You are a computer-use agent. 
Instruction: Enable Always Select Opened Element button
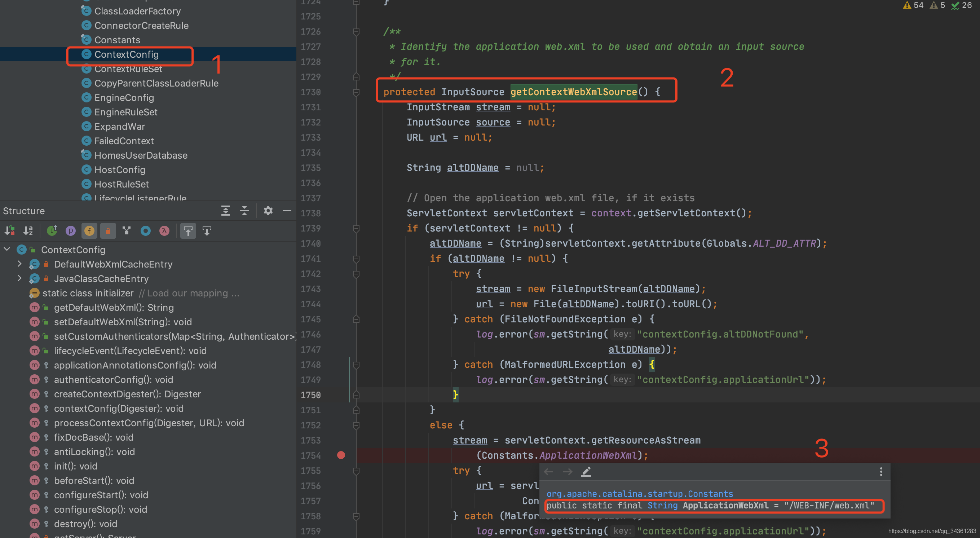pyautogui.click(x=188, y=230)
